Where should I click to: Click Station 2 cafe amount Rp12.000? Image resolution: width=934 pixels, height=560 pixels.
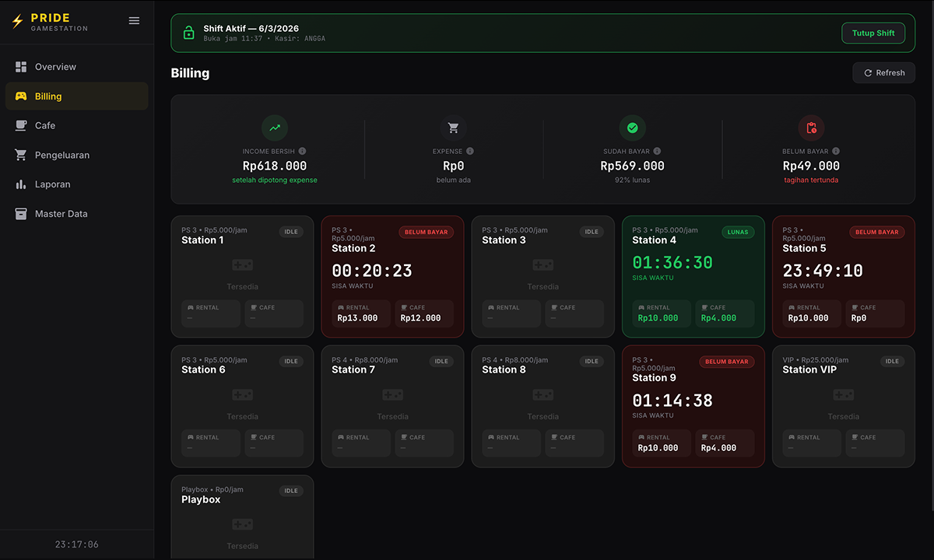[x=420, y=318]
